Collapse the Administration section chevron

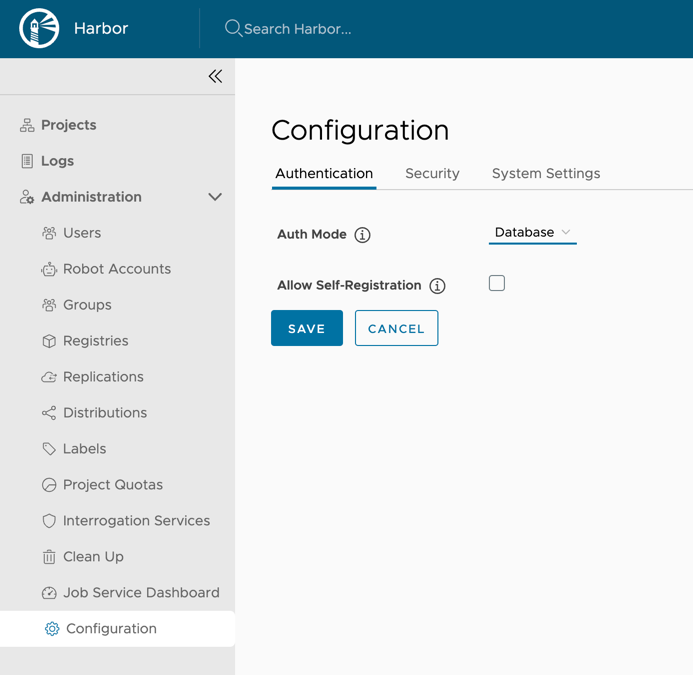pyautogui.click(x=215, y=197)
